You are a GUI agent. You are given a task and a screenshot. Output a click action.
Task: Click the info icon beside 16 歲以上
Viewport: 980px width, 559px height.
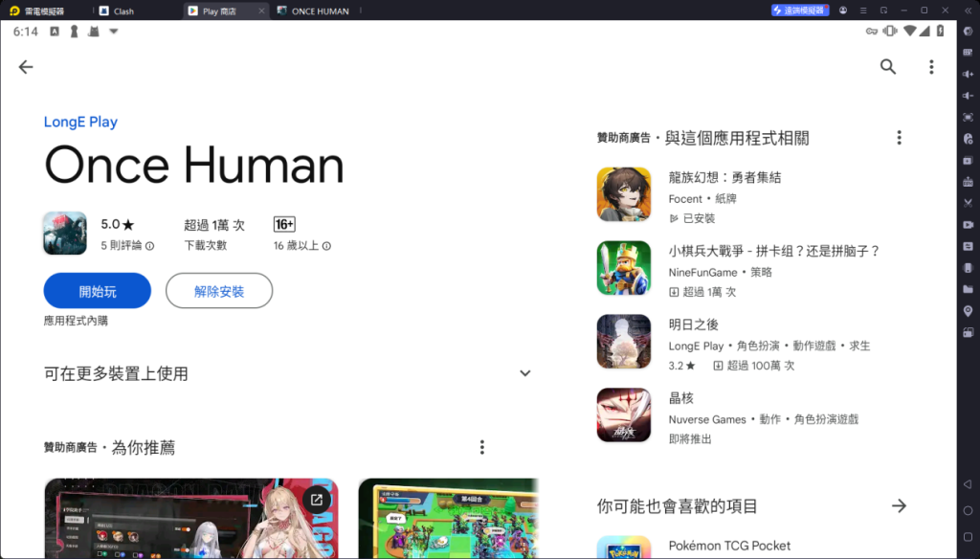326,246
